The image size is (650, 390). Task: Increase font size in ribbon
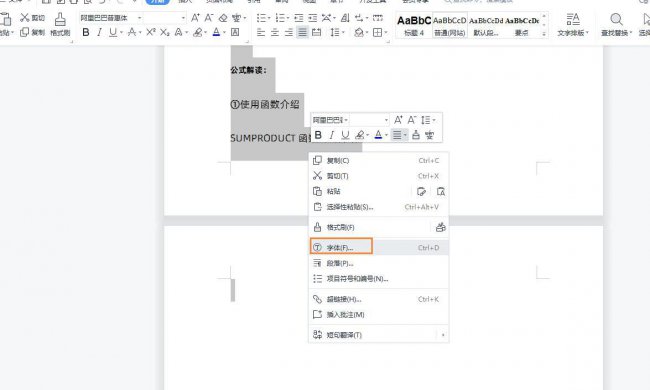pyautogui.click(x=195, y=18)
